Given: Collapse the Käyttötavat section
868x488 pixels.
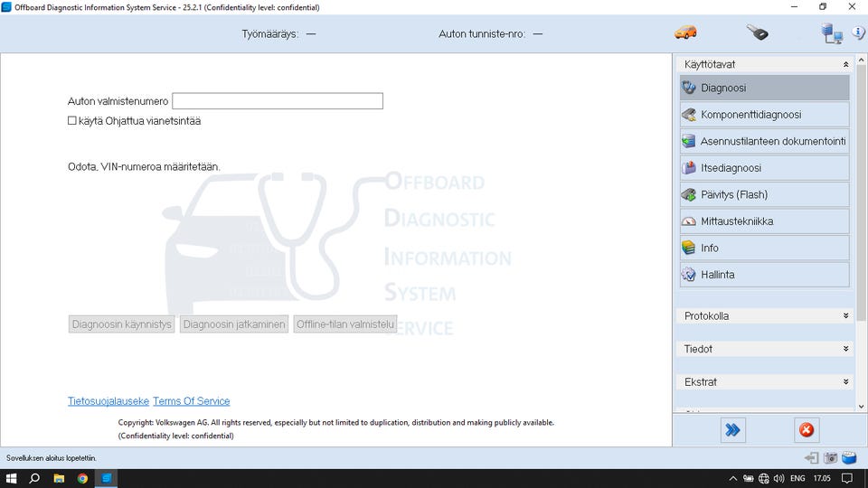Looking at the screenshot, I should pyautogui.click(x=845, y=65).
